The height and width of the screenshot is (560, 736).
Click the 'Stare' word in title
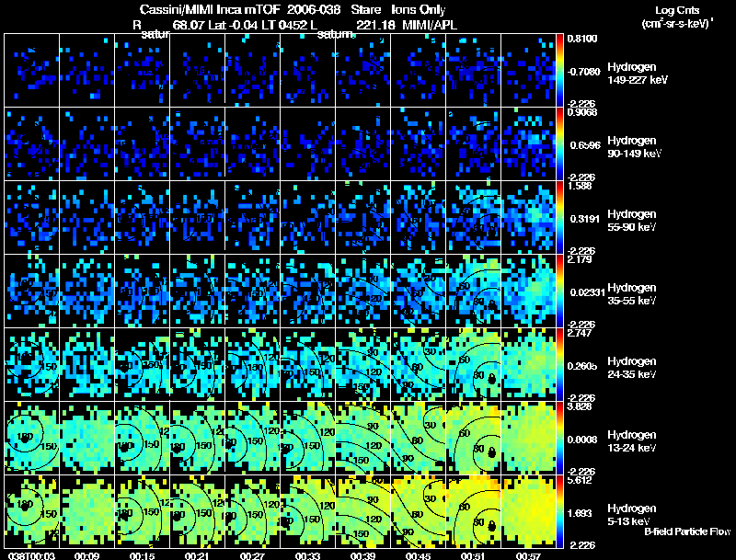365,10
